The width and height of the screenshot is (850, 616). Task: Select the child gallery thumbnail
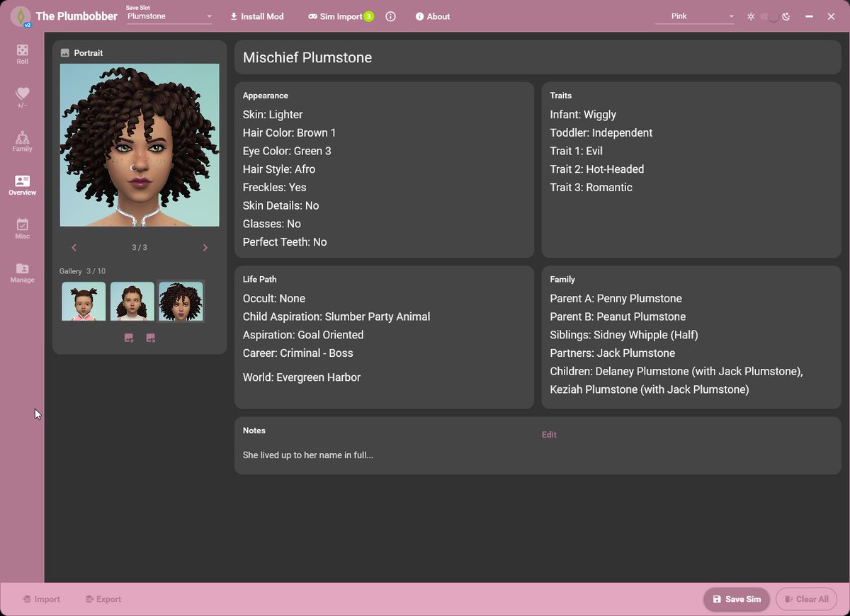[x=132, y=302]
